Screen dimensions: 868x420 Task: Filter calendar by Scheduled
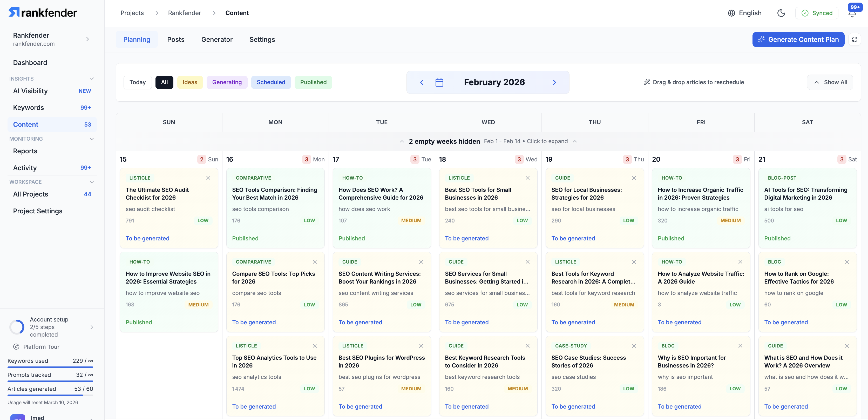click(270, 82)
